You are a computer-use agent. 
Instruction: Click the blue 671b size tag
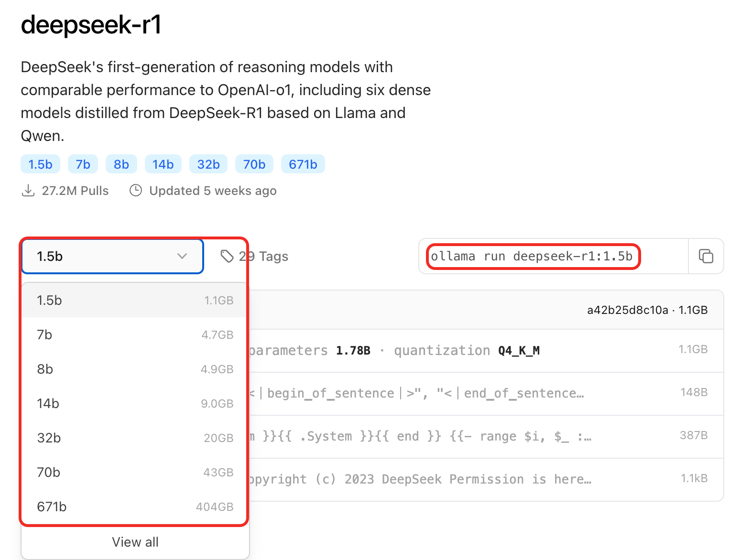coord(303,164)
